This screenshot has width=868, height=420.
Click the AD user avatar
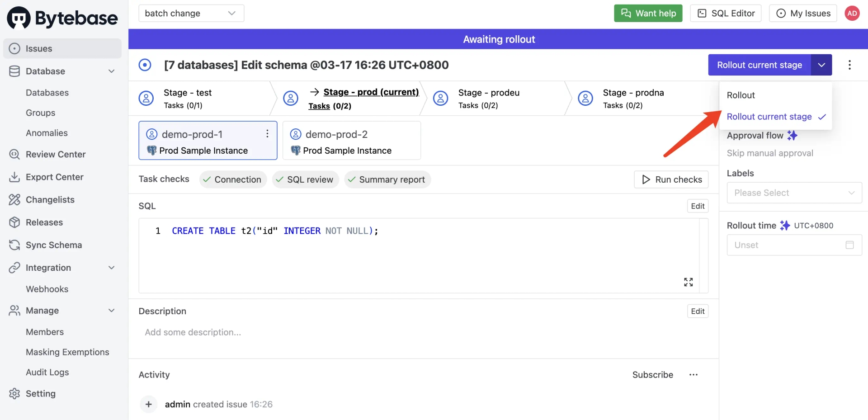852,13
